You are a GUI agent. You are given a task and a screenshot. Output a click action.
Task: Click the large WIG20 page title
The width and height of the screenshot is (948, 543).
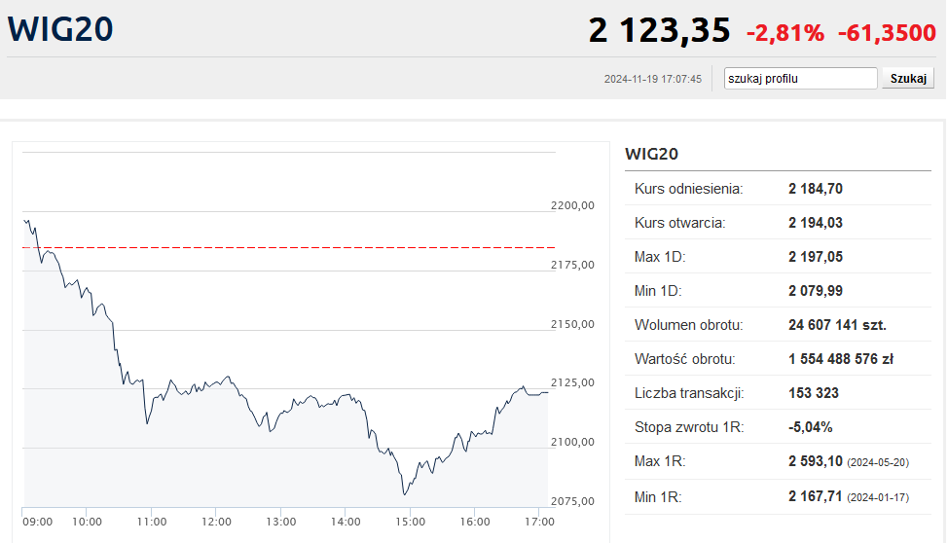coord(61,29)
